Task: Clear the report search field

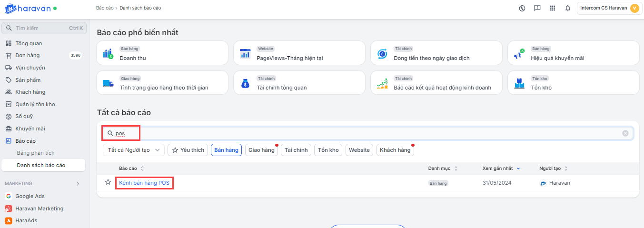Action: 625,133
